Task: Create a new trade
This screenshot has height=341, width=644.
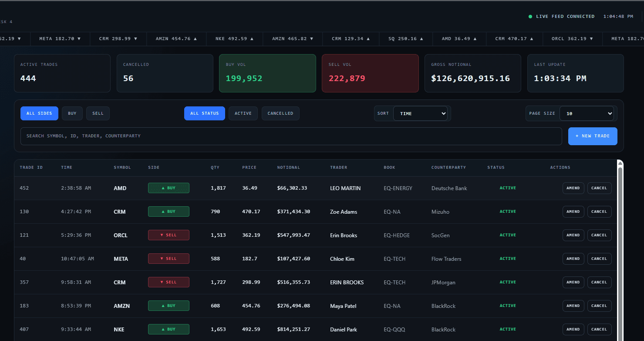Action: click(593, 136)
